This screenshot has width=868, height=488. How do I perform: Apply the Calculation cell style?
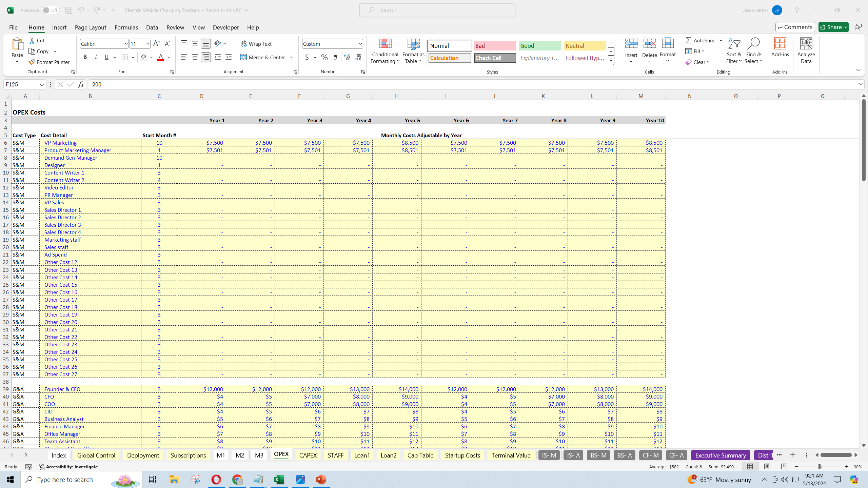click(450, 58)
